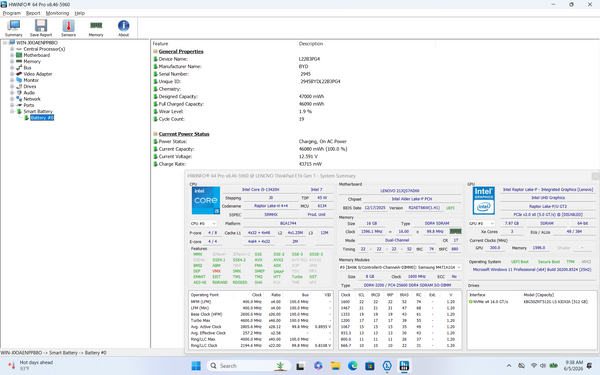Expand the Video Adapter tree node
Viewport: 600px width, 375px height.
click(x=12, y=74)
